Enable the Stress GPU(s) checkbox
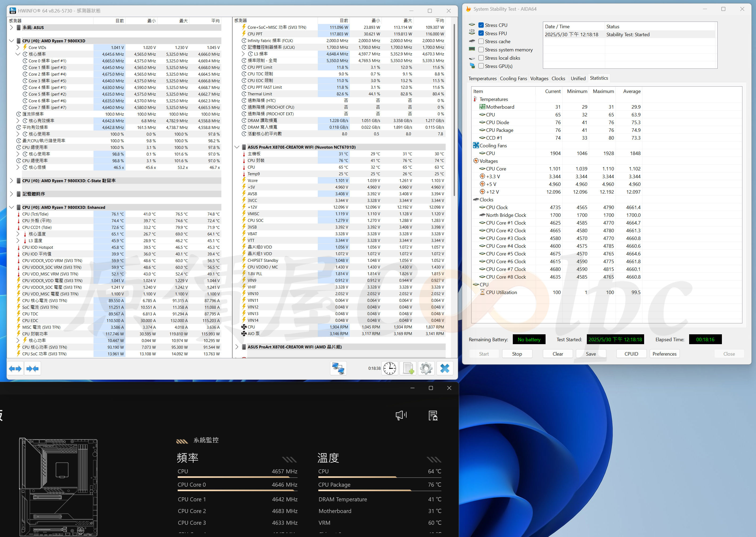Image resolution: width=756 pixels, height=537 pixels. (x=481, y=66)
